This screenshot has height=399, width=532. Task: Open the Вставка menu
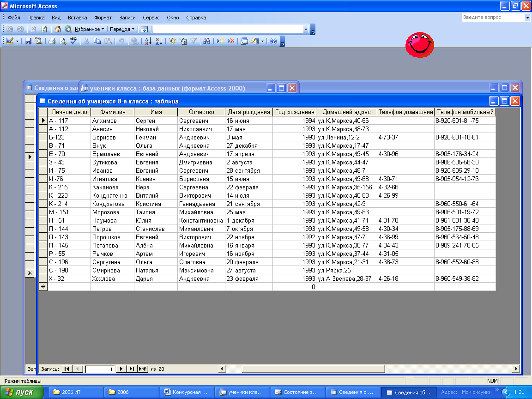(78, 18)
